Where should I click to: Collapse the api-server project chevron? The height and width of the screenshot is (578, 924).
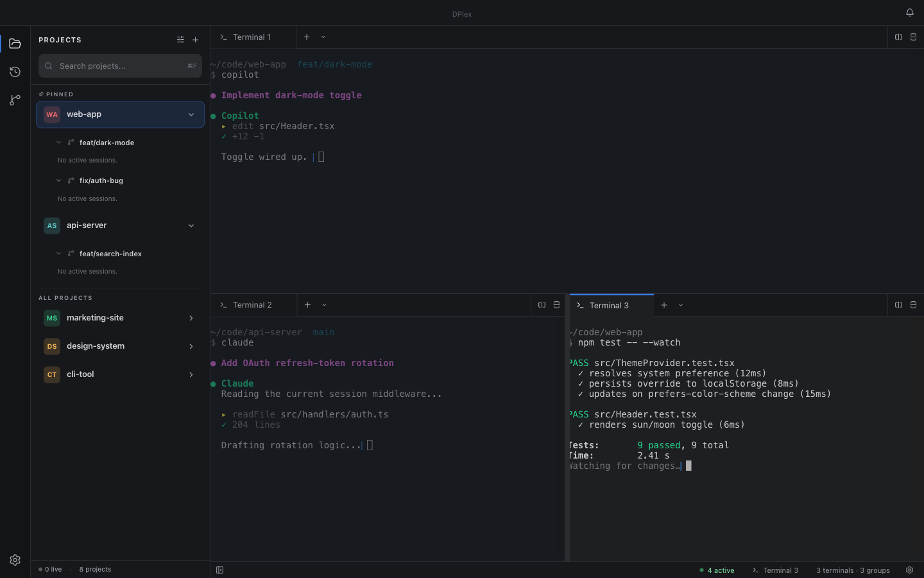(x=191, y=225)
